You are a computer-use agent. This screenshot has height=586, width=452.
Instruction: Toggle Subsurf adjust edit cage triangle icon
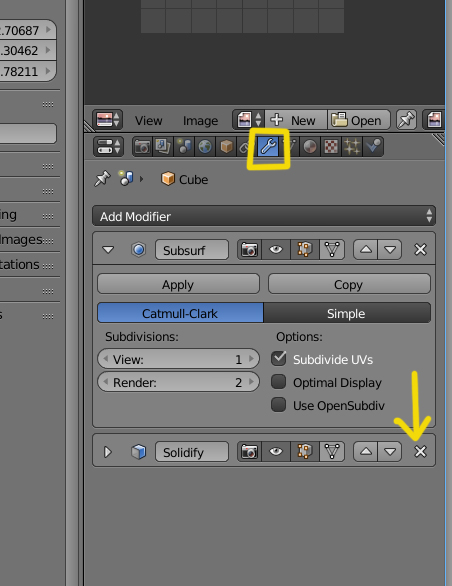(x=332, y=250)
